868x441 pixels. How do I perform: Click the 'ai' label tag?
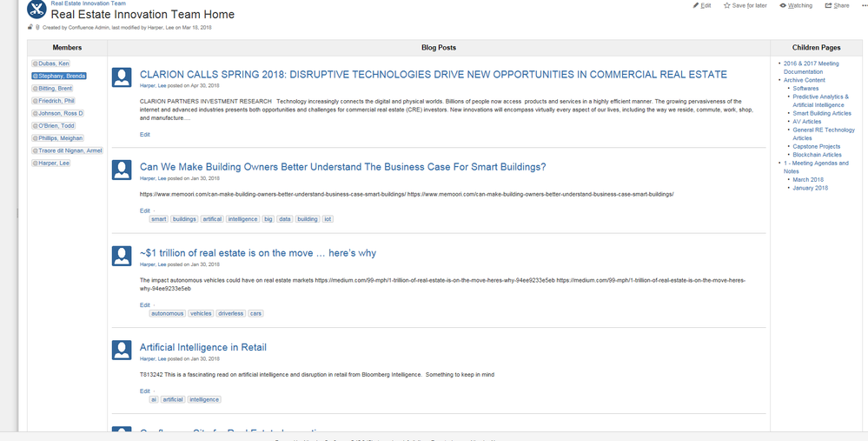click(154, 399)
